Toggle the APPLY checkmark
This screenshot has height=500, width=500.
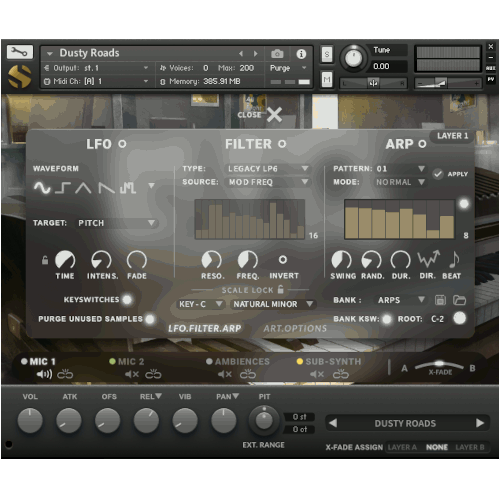tap(438, 174)
